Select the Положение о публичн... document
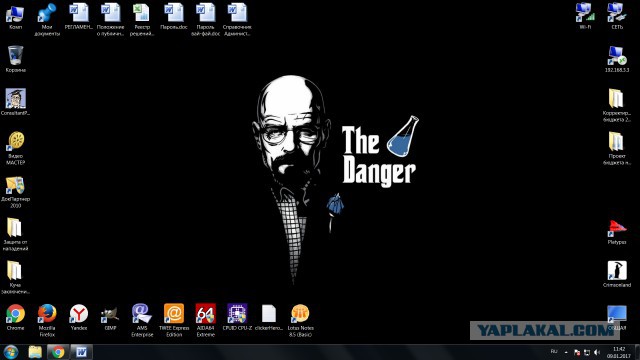 (110, 19)
